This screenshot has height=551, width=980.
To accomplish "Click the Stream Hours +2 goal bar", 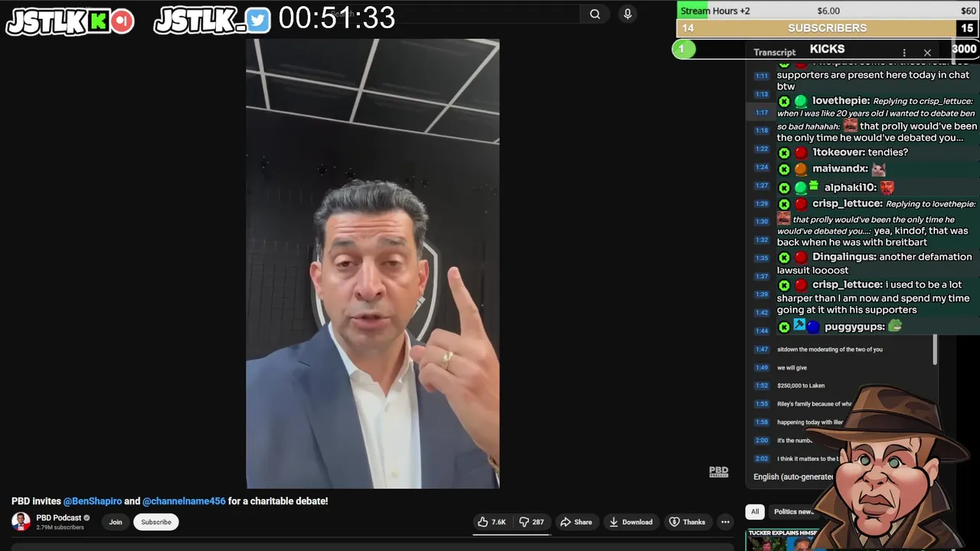I will pos(827,11).
